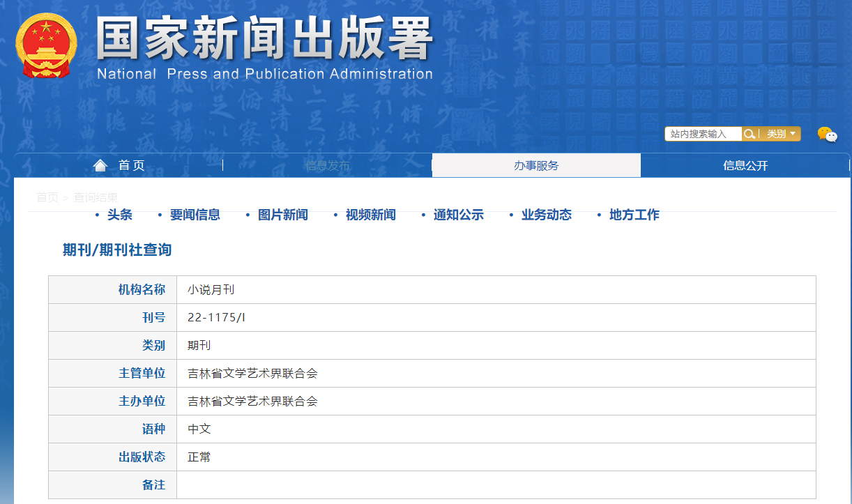Open the WeChat chat bubble icon

[x=827, y=135]
